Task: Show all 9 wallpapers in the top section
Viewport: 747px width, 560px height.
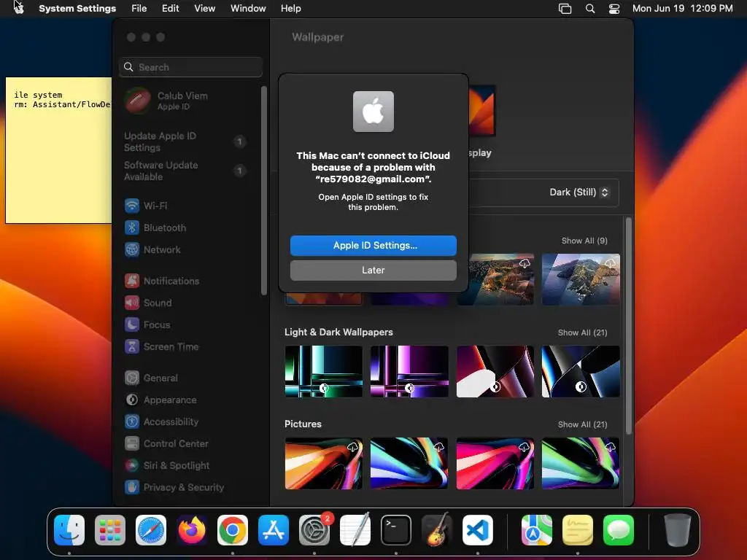Action: click(x=584, y=241)
